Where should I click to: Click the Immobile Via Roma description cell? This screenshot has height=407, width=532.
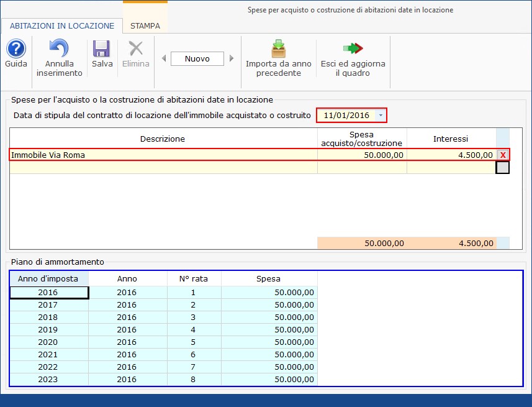(x=163, y=155)
